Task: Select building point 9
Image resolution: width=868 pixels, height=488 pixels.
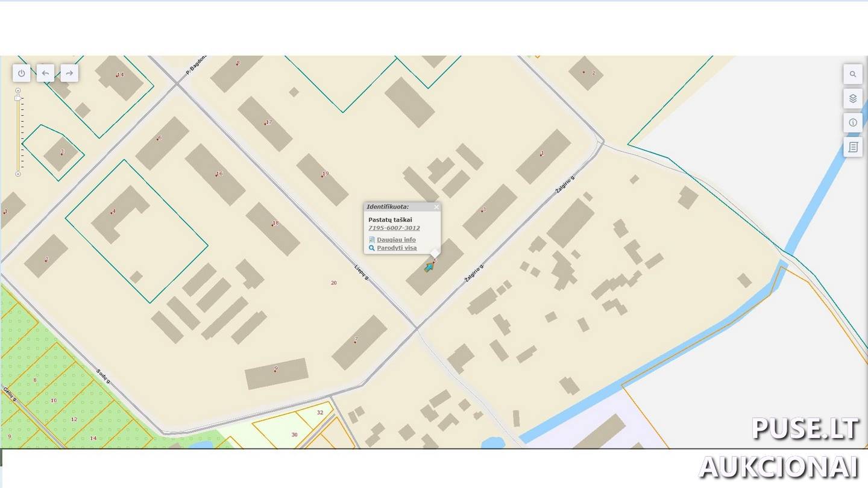Action: tap(275, 369)
